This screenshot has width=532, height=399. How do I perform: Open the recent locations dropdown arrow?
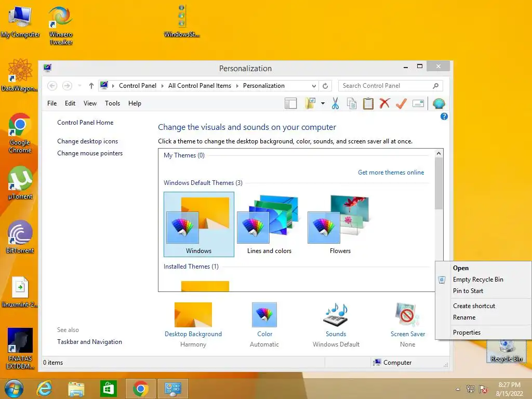(x=79, y=86)
